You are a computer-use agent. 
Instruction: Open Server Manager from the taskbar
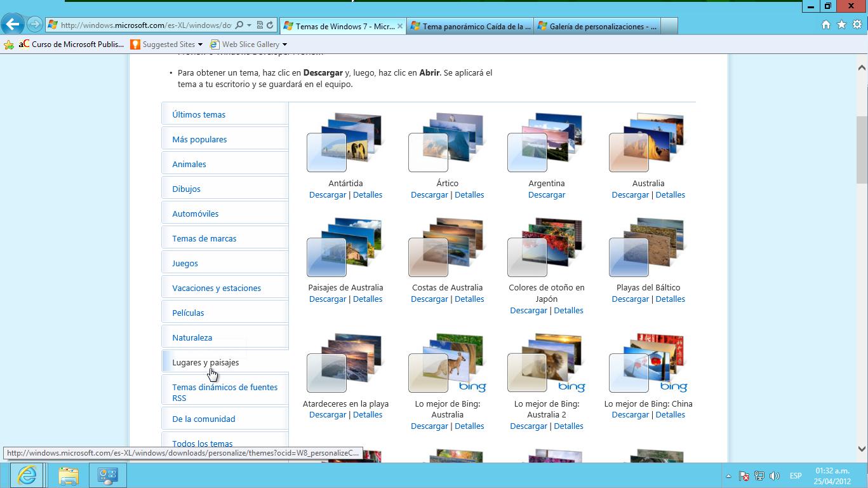107,475
